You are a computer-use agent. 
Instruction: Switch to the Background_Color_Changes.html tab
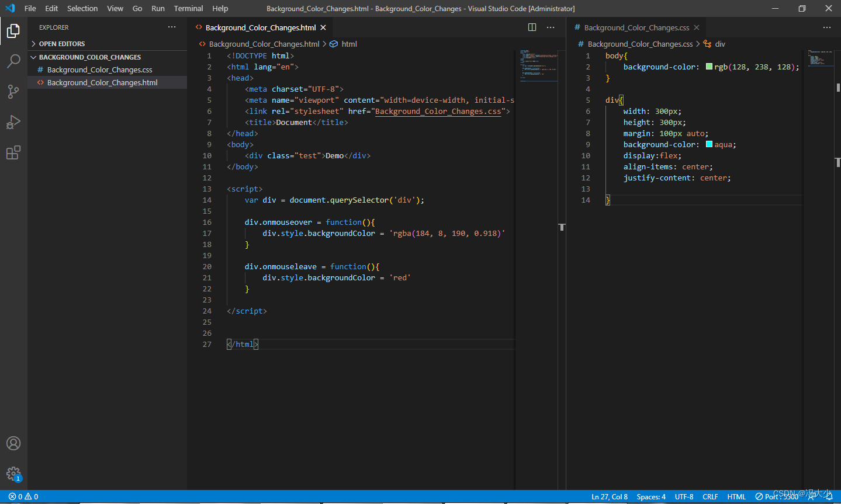pos(260,27)
